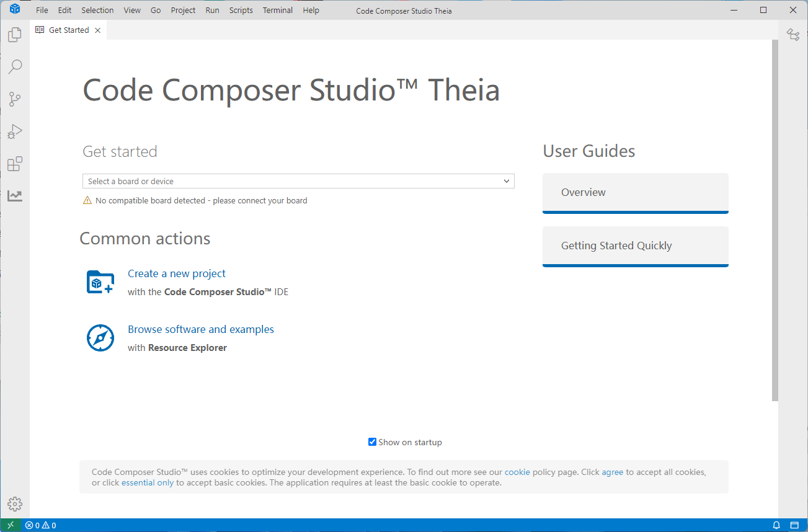
Task: Open the Search view icon
Action: pos(15,67)
